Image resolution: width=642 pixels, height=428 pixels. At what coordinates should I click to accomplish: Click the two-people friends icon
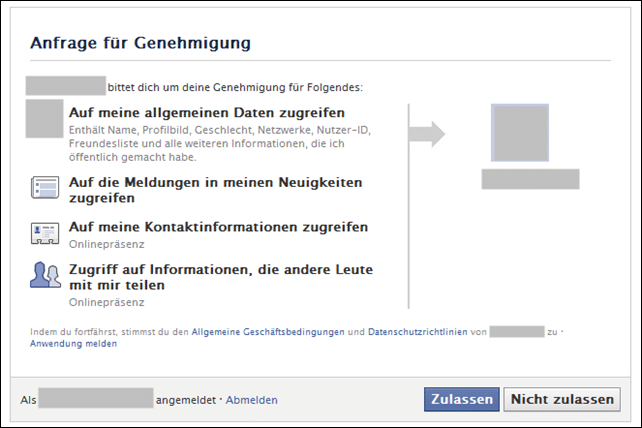coord(45,275)
